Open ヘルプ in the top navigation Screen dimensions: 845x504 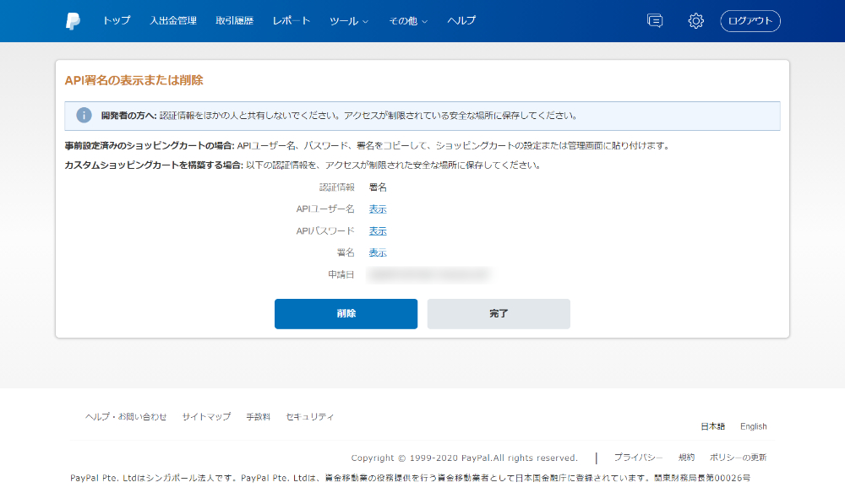click(461, 21)
